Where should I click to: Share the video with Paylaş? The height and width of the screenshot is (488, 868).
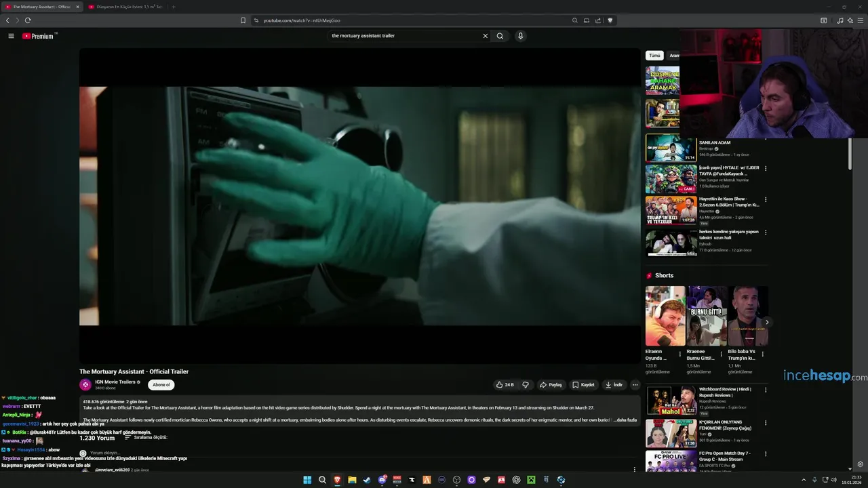[x=551, y=384]
